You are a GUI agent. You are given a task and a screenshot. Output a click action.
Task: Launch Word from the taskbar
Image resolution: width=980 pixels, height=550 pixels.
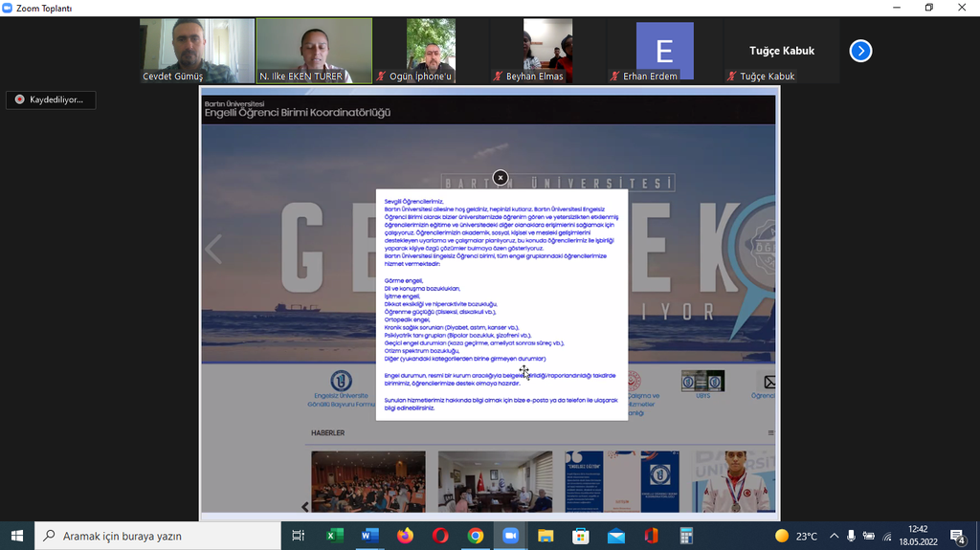[370, 536]
